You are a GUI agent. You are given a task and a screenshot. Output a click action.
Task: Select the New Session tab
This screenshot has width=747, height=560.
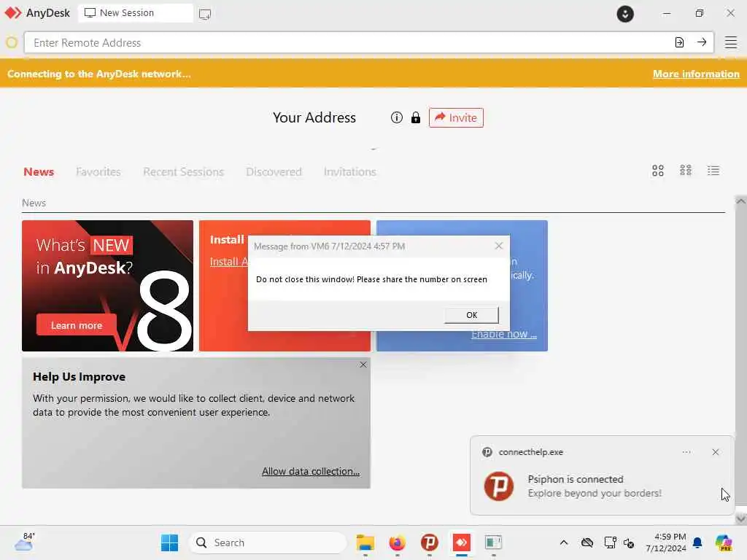coord(135,13)
